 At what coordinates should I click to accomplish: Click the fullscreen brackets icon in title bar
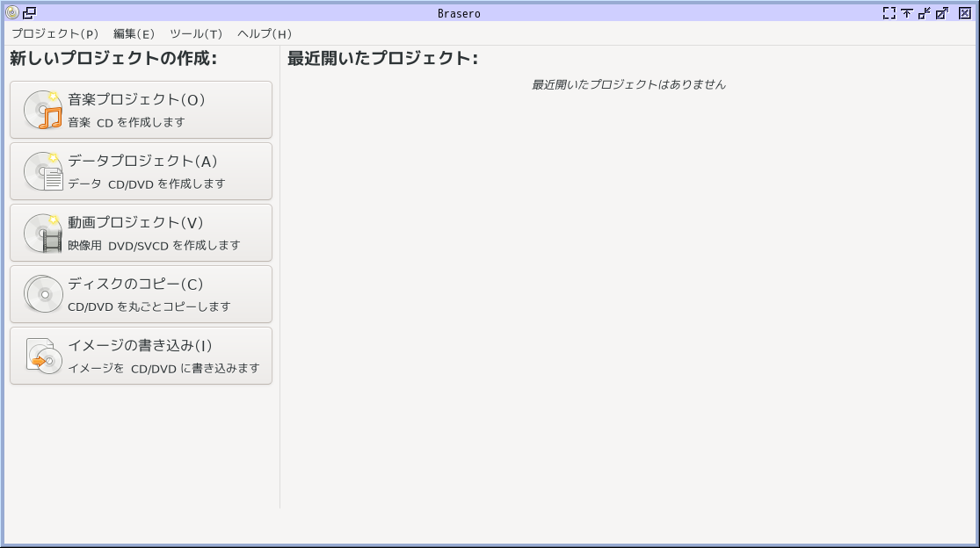(889, 13)
